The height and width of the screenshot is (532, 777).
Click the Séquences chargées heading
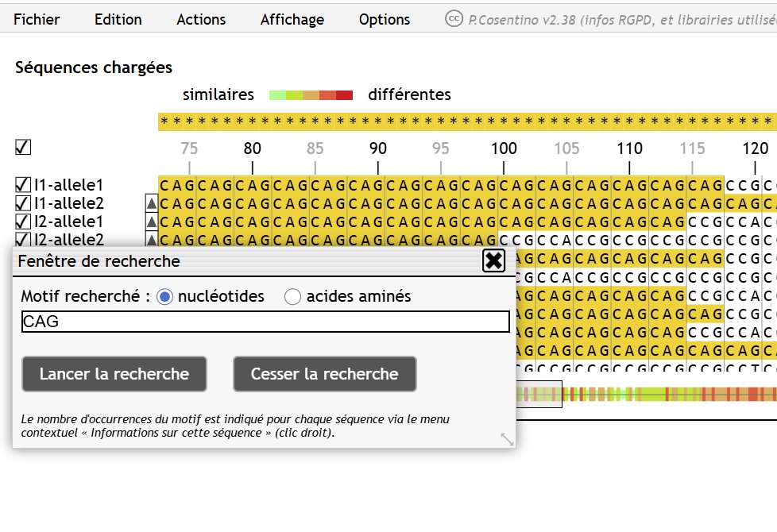[x=94, y=67]
